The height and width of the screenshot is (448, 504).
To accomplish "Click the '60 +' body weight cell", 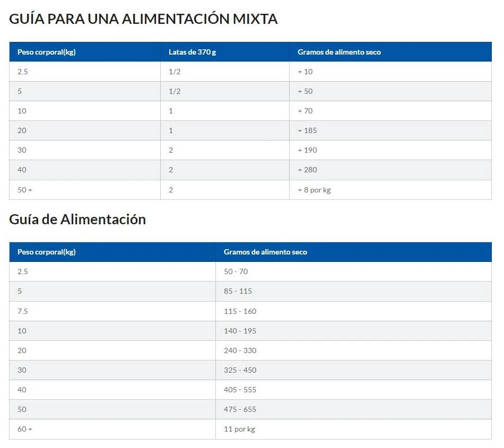I will point(25,429).
